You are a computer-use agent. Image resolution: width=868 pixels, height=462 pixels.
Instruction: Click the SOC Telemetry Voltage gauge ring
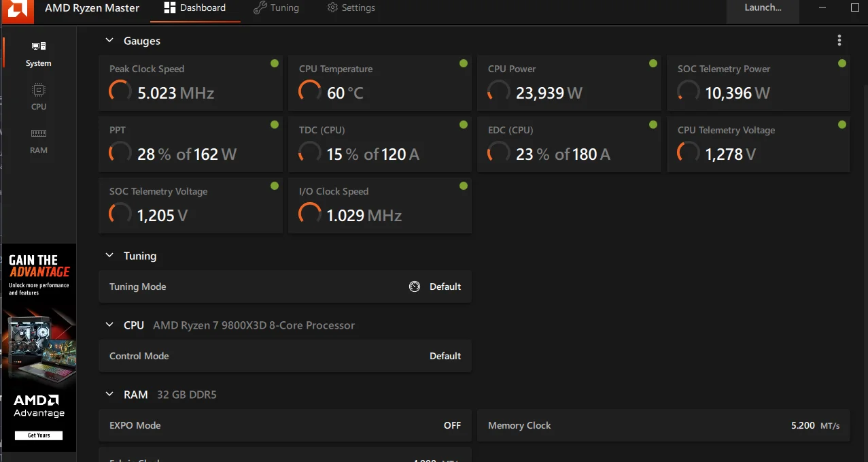click(120, 214)
